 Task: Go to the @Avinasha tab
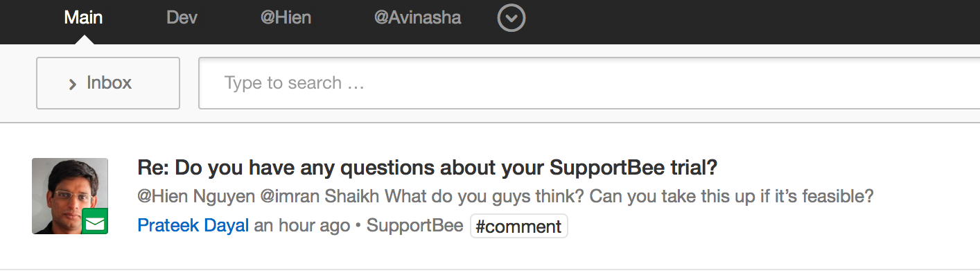point(417,17)
